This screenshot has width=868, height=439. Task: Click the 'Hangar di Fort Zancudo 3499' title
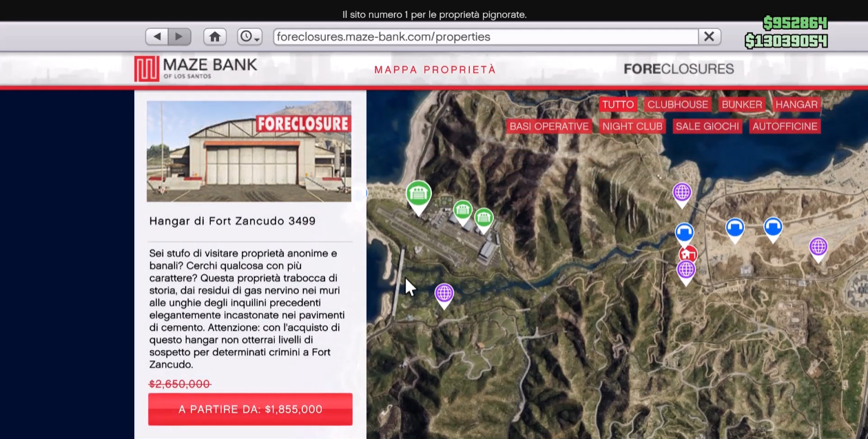(x=232, y=221)
